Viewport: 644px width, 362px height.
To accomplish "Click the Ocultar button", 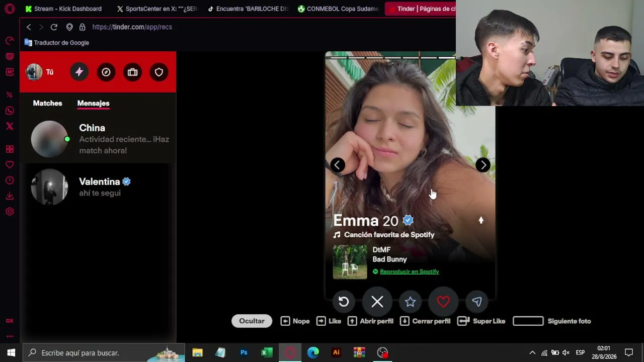I will pos(252,321).
